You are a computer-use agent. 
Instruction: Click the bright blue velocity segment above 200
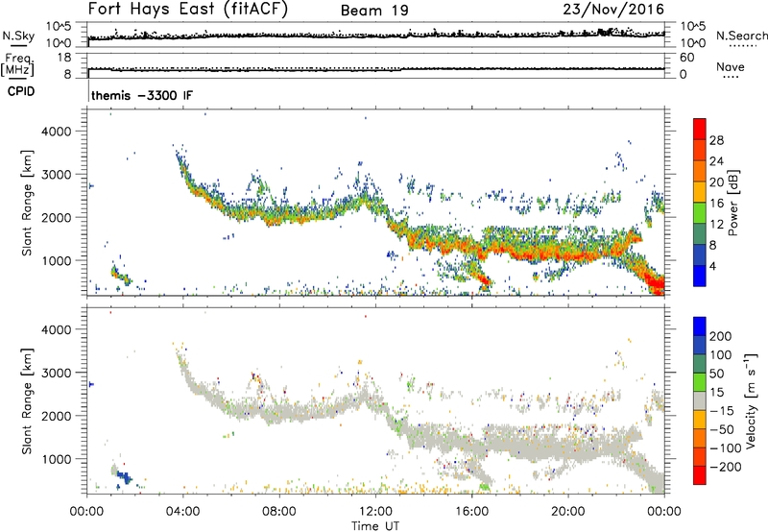[x=700, y=326]
